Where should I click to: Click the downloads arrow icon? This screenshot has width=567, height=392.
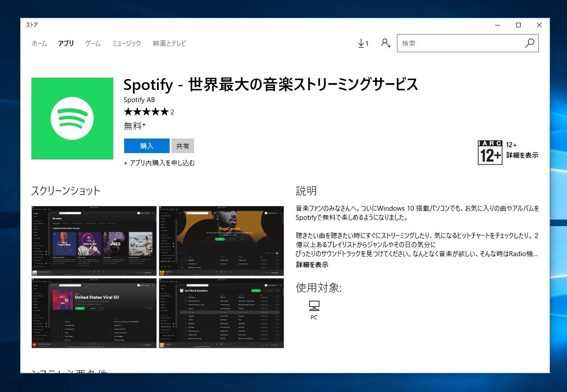coord(361,43)
